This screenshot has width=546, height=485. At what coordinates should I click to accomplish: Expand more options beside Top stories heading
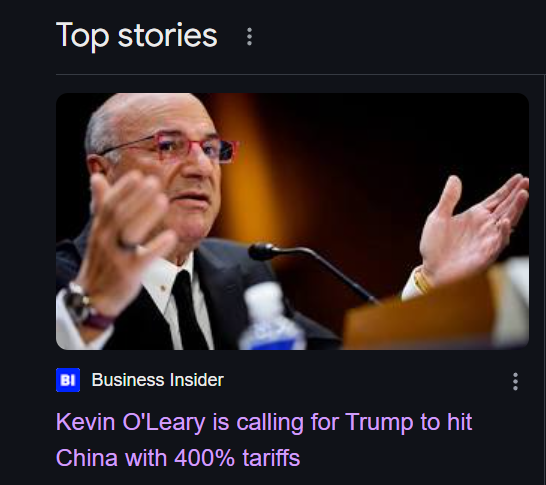249,37
